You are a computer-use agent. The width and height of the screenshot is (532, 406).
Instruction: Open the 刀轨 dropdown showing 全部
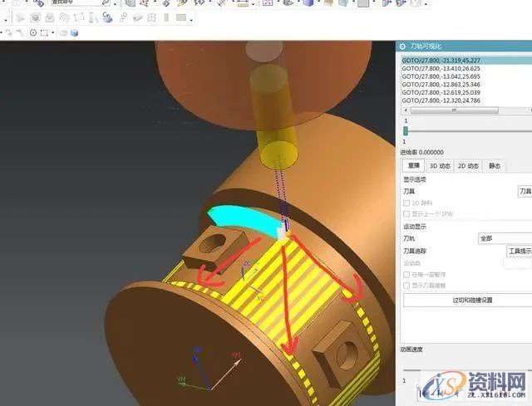(503, 237)
